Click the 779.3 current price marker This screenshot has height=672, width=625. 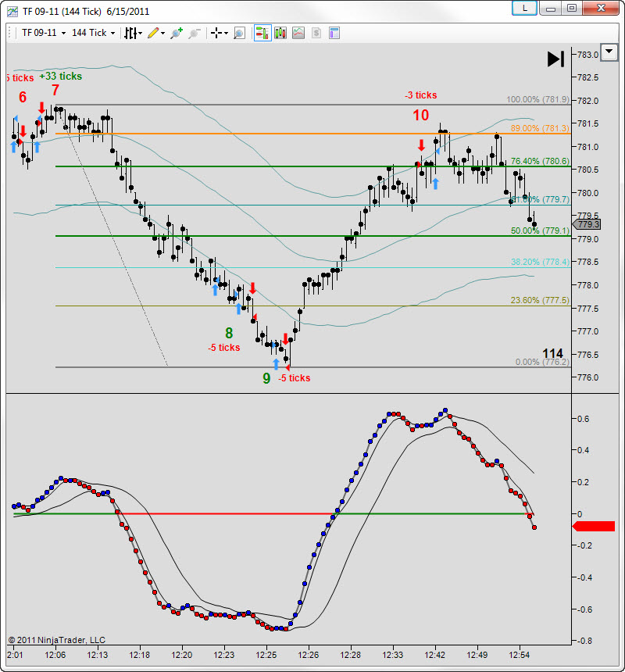587,224
